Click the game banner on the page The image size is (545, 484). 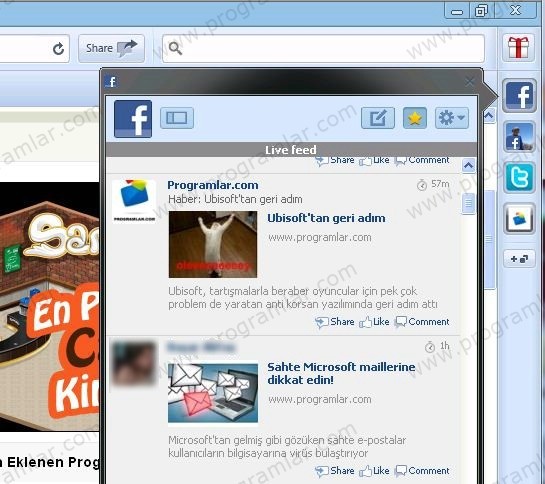(50, 307)
